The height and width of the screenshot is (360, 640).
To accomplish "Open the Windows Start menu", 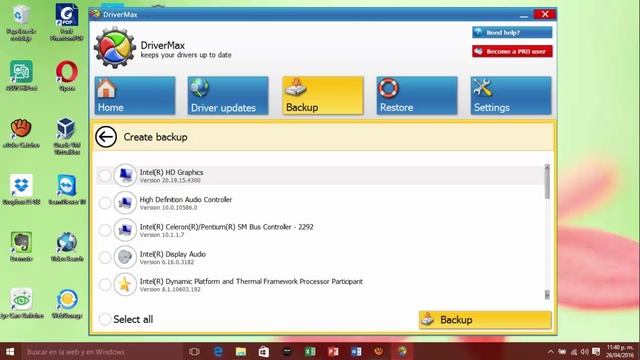I will (x=10, y=351).
